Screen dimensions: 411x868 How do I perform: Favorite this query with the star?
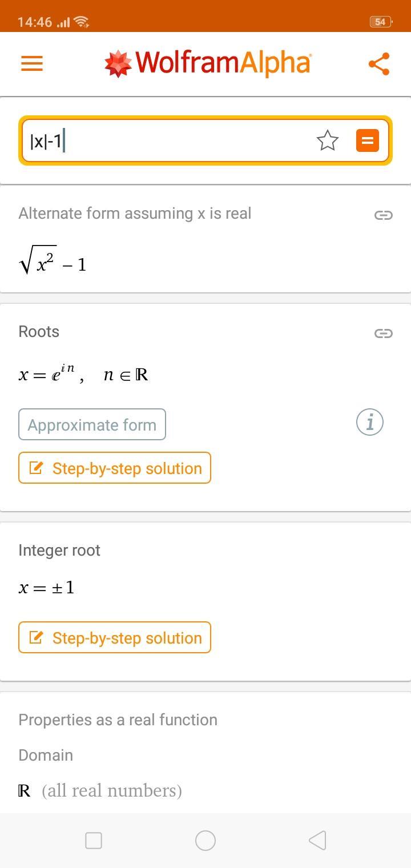coord(328,140)
